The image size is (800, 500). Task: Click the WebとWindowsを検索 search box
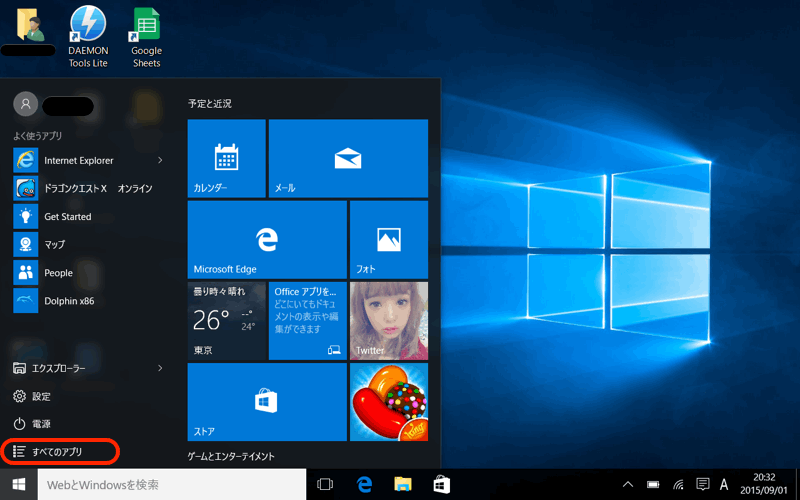(x=170, y=485)
